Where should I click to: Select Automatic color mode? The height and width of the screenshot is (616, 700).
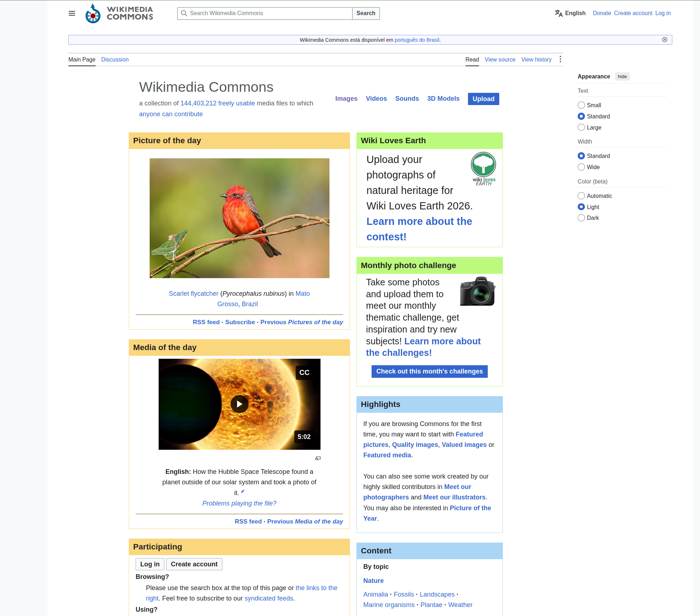pos(581,196)
